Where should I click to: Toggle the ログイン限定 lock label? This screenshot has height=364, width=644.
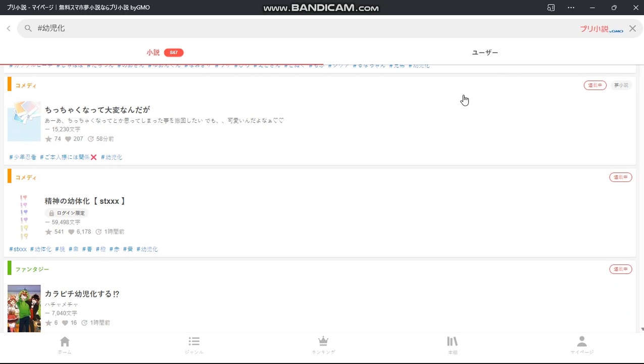click(x=66, y=213)
